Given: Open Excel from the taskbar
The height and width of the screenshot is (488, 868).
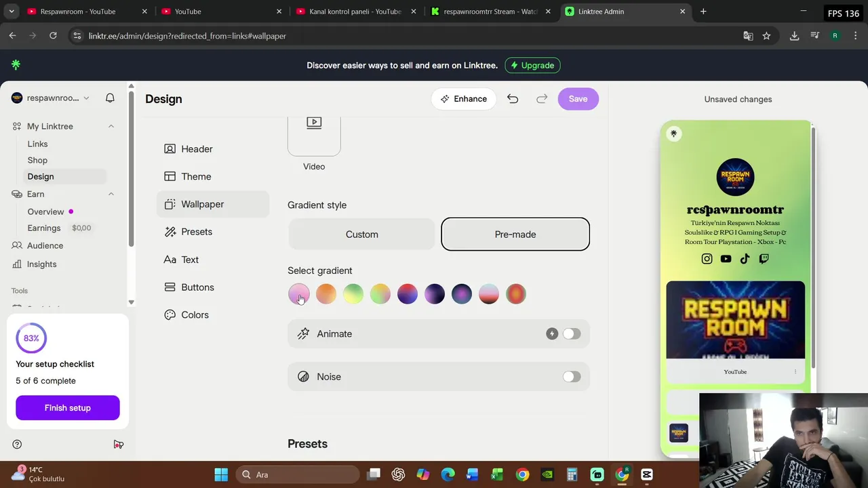Looking at the screenshot, I should click(497, 474).
